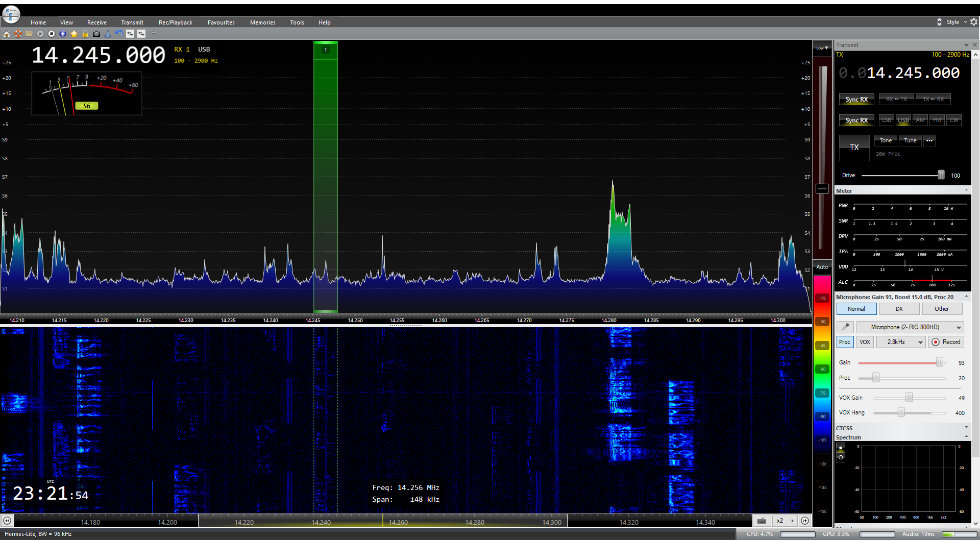
Task: Click the keyboard icon below waterfall
Action: (761, 521)
